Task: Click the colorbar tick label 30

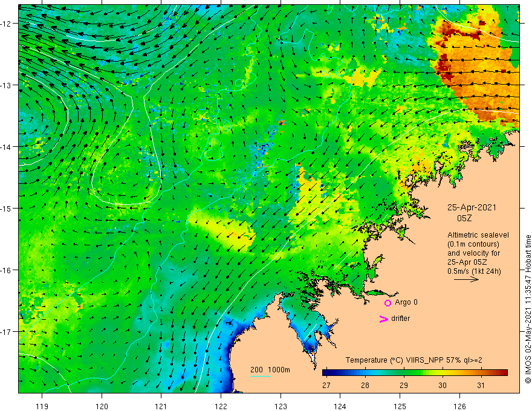Action: click(x=442, y=385)
